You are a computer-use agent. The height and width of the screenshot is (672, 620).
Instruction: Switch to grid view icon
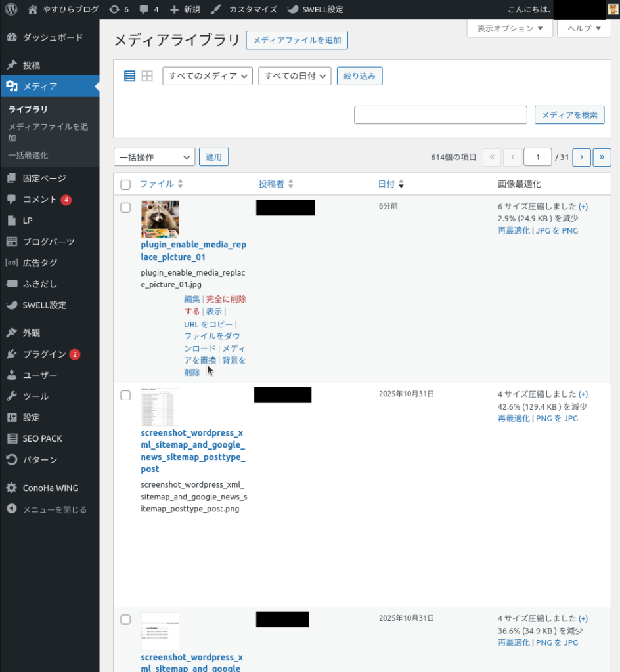click(x=147, y=76)
